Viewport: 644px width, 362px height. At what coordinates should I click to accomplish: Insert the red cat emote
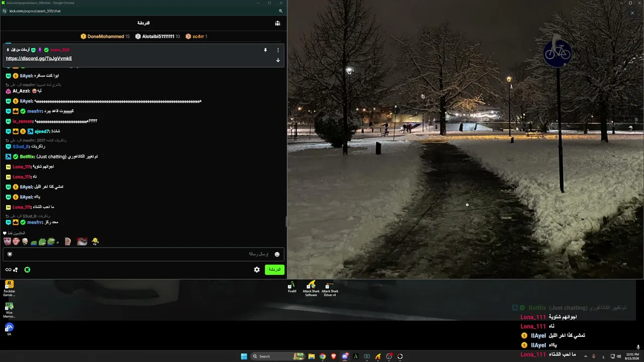(x=82, y=241)
